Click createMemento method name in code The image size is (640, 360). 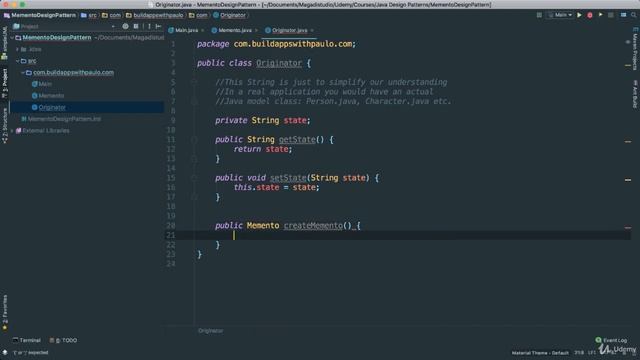pos(313,226)
